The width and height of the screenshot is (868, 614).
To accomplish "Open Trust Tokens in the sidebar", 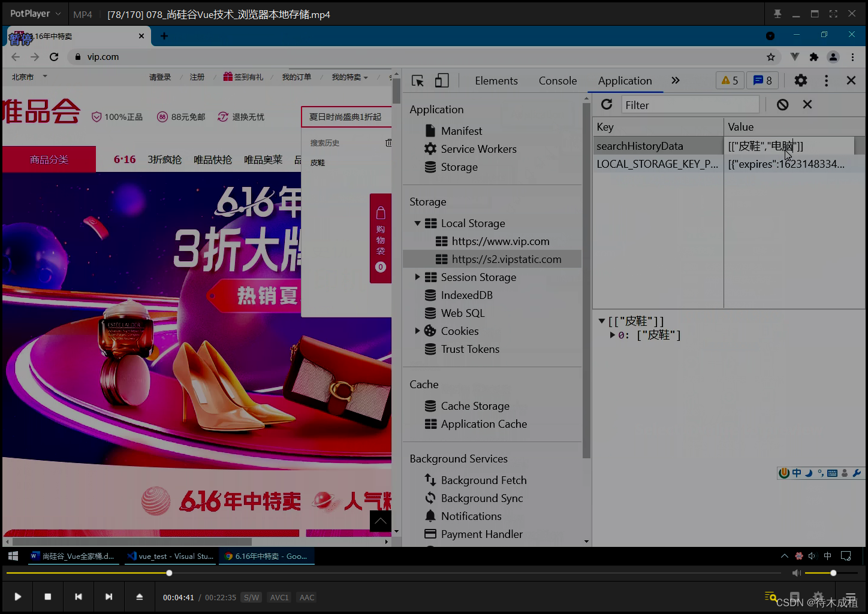I will coord(470,349).
